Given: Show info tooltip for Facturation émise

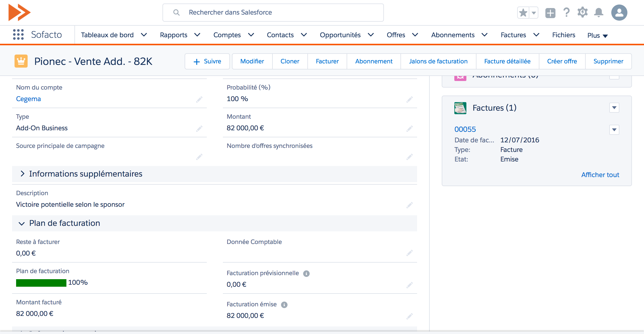Looking at the screenshot, I should tap(284, 305).
